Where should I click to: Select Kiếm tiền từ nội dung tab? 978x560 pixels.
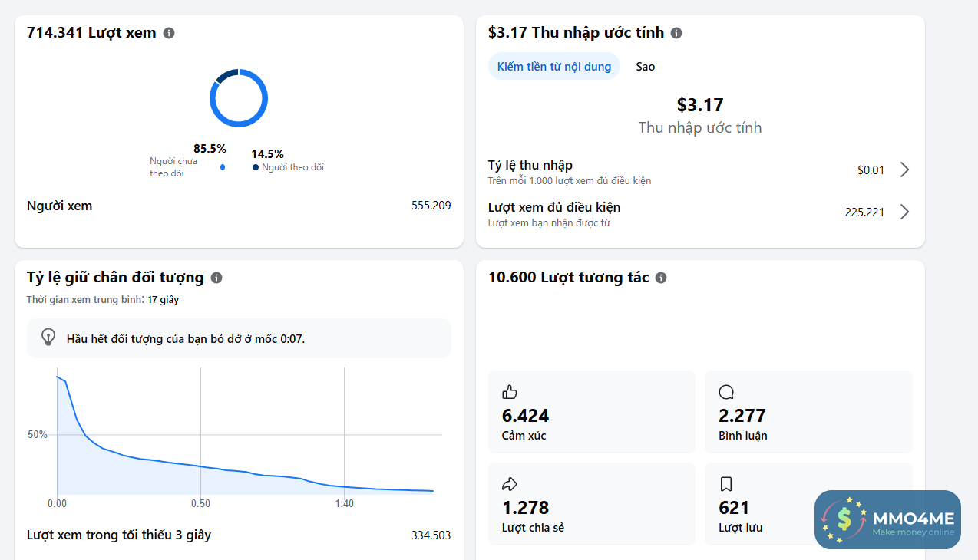tap(554, 67)
